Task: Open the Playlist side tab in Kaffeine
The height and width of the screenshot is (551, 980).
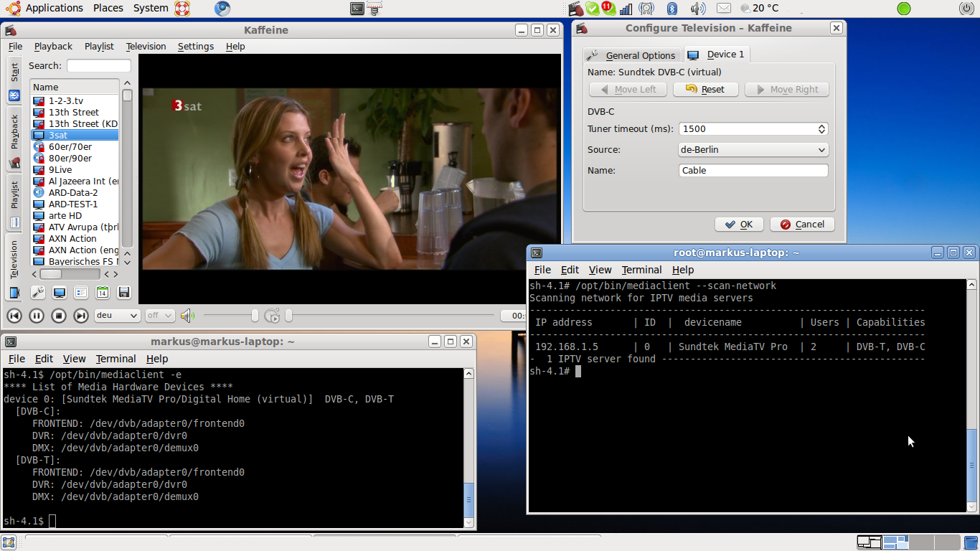Action: coord(14,202)
